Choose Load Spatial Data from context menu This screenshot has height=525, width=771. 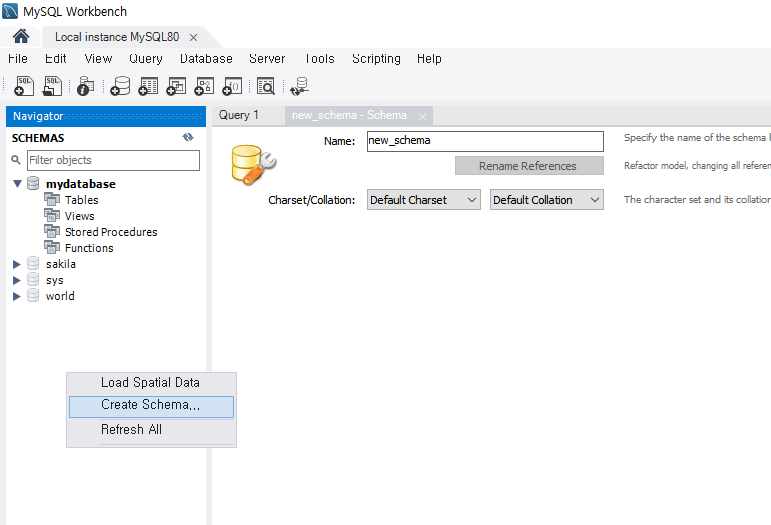(x=151, y=382)
